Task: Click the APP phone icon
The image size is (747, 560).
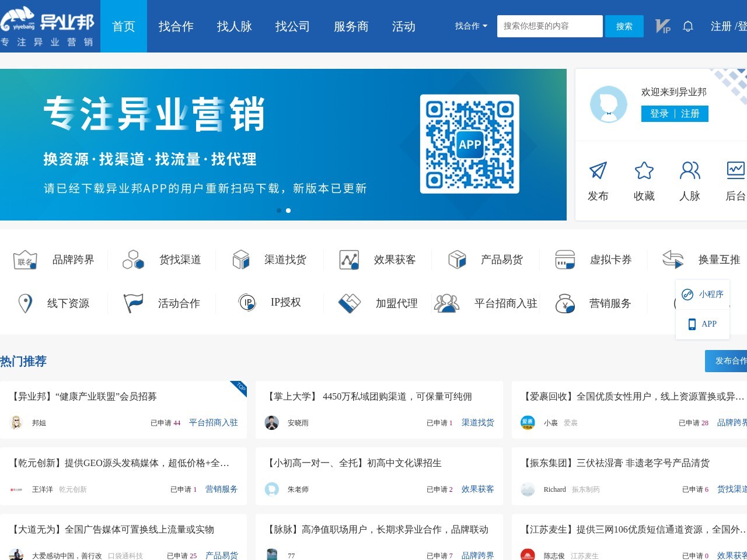Action: coord(692,324)
